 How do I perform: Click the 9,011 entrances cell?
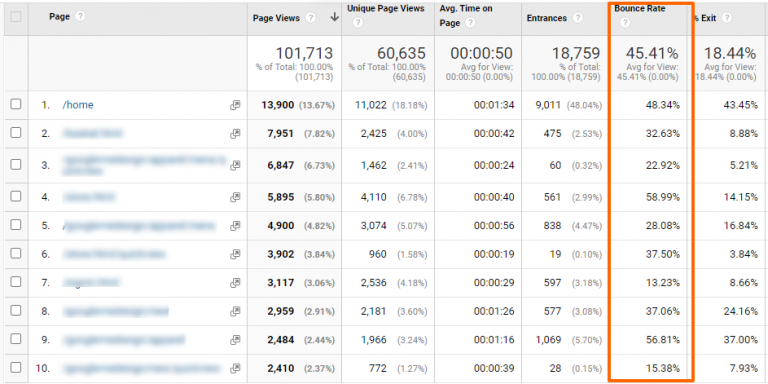click(x=548, y=105)
